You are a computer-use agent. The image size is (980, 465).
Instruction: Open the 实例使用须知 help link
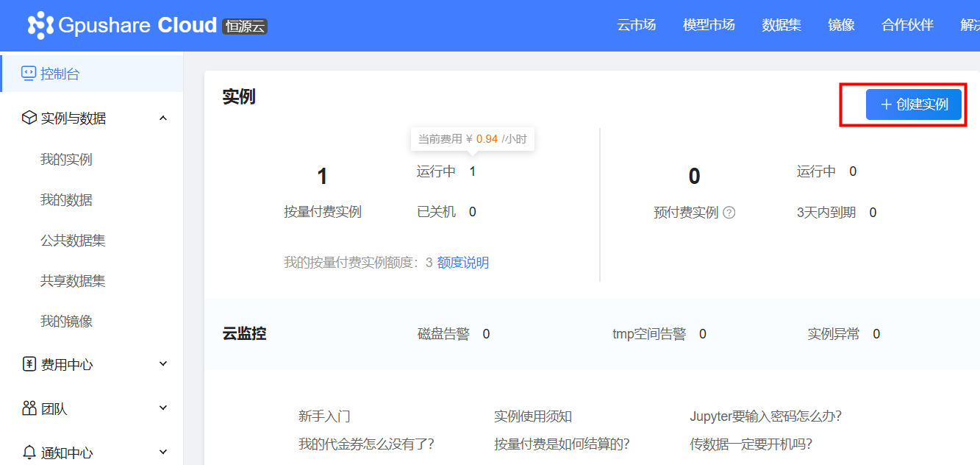click(533, 416)
